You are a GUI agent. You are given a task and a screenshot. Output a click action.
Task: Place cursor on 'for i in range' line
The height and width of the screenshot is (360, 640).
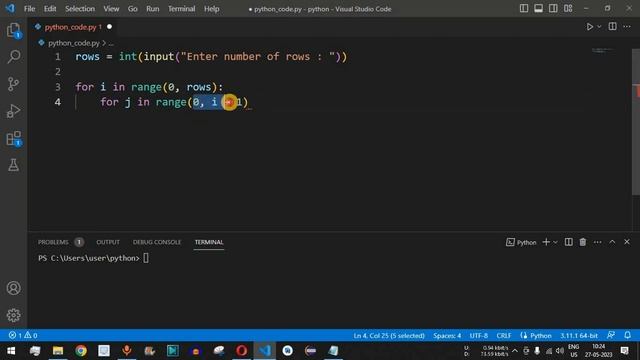[149, 87]
